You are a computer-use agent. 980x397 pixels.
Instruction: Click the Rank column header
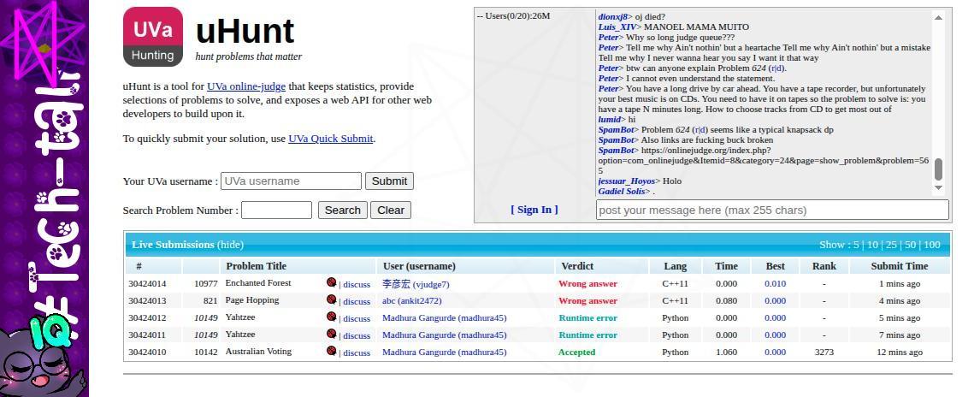click(824, 266)
